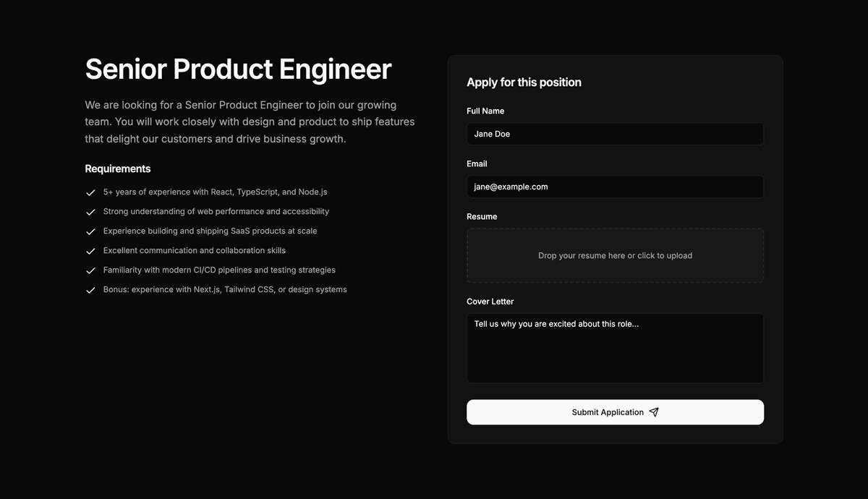Click the Requirements section heading
This screenshot has width=868, height=499.
pos(118,169)
